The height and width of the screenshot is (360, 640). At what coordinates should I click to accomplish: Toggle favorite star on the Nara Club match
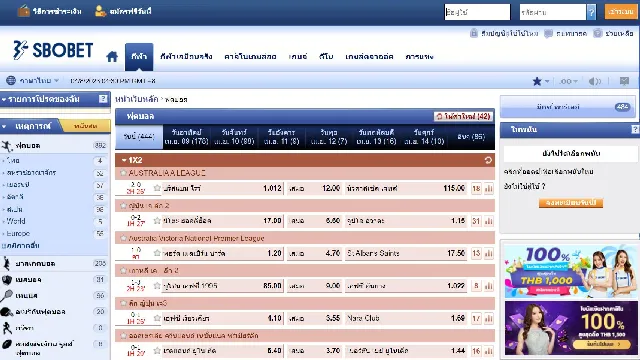157,318
